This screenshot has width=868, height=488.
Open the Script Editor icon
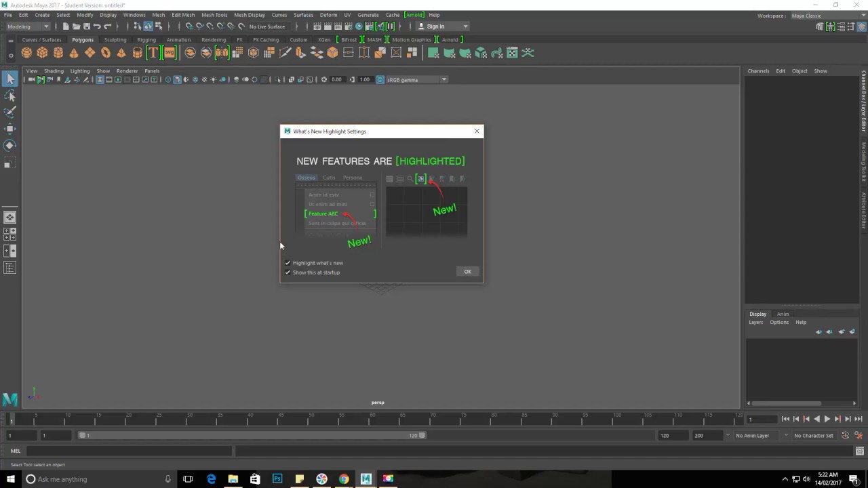(x=859, y=451)
